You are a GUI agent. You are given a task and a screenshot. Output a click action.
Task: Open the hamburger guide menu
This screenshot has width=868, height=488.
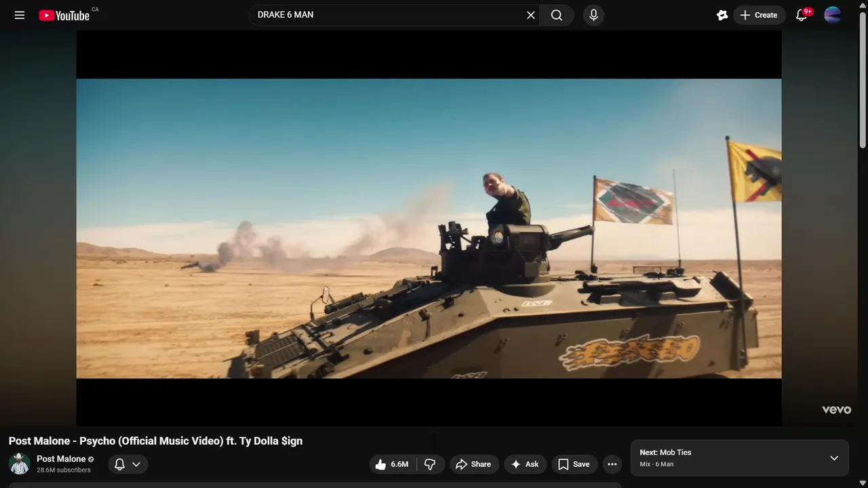[20, 15]
